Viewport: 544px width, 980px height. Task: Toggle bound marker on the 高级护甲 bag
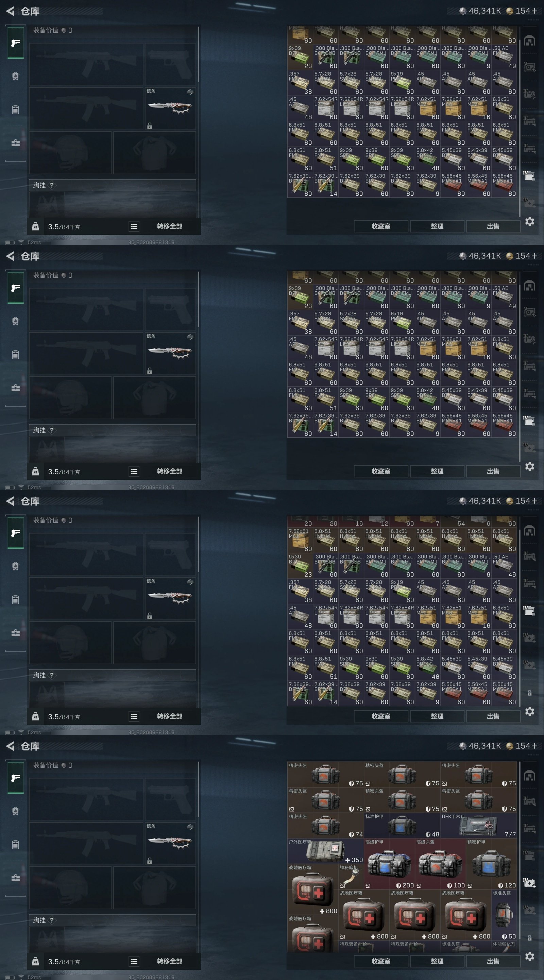(x=368, y=885)
